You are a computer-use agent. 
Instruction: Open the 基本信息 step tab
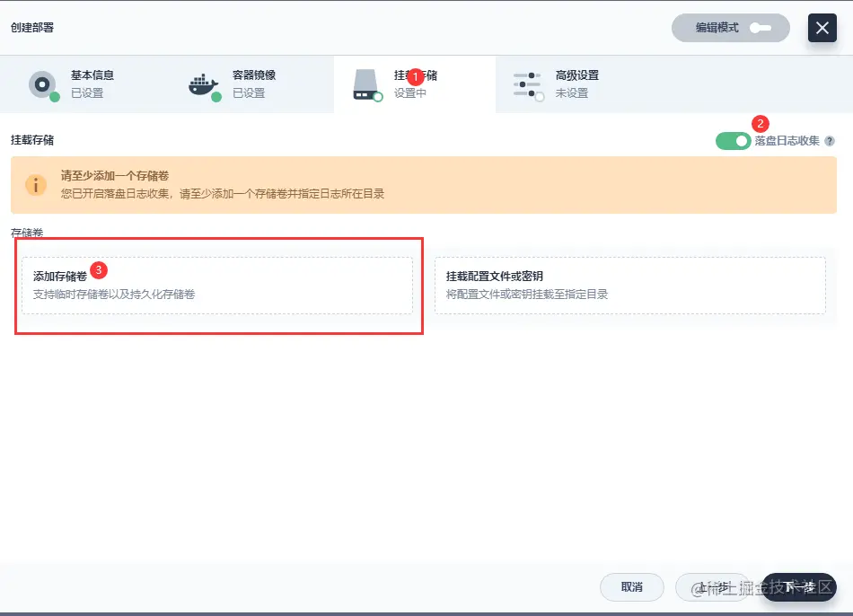(86, 84)
